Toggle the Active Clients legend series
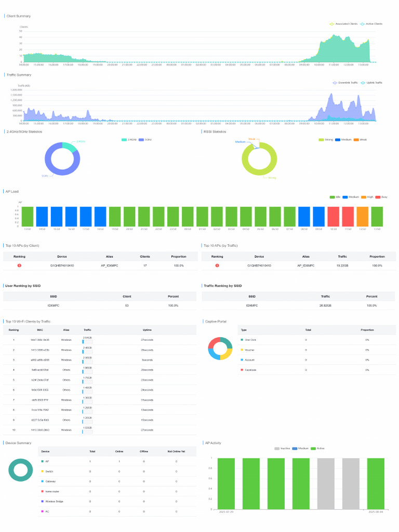Image resolution: width=399 pixels, height=532 pixels. (x=371, y=24)
